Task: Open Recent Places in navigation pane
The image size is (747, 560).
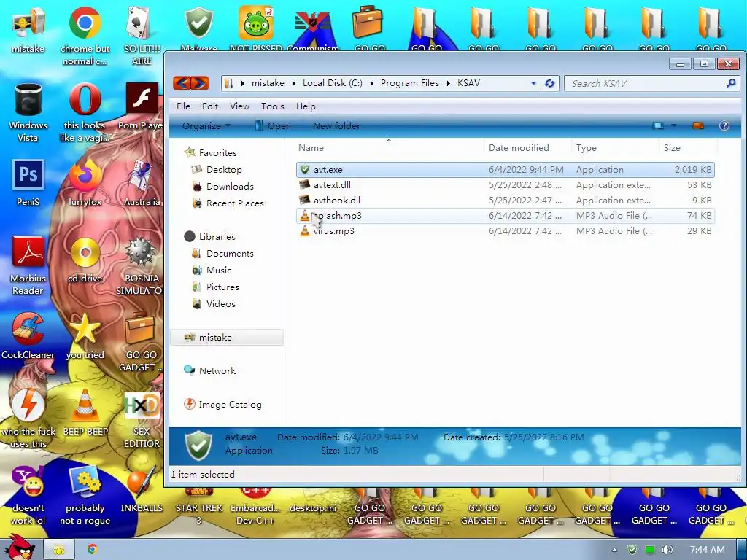Action: click(x=228, y=203)
